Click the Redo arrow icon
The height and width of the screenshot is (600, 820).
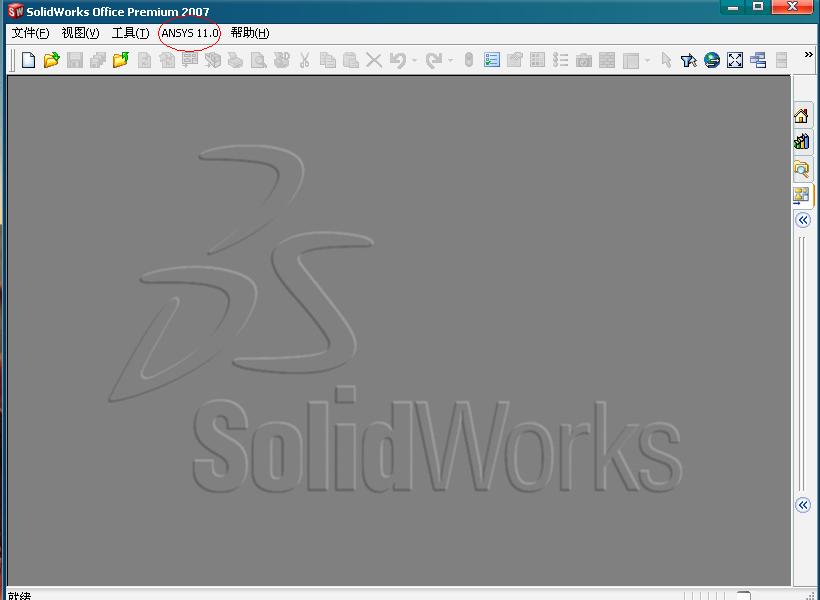(434, 60)
